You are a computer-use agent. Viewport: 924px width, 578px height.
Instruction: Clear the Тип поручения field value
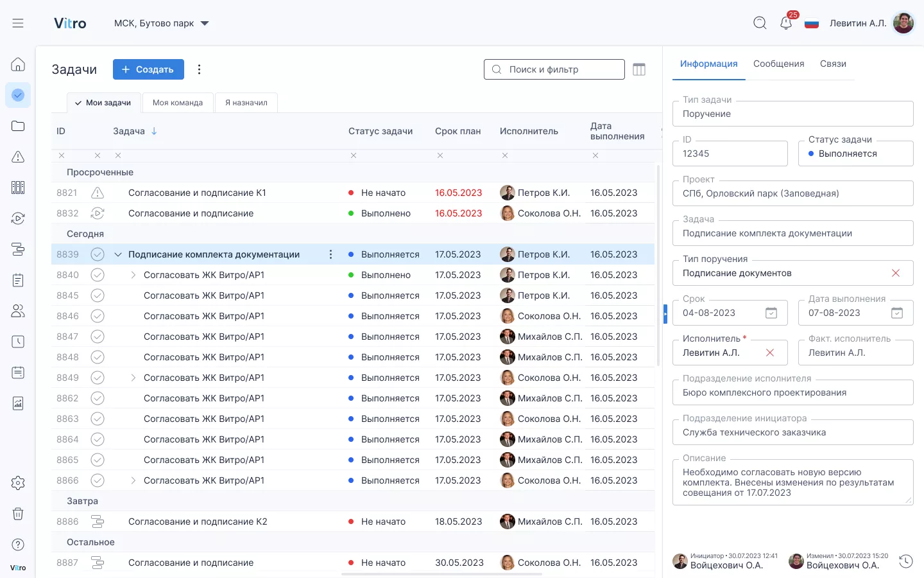(896, 273)
